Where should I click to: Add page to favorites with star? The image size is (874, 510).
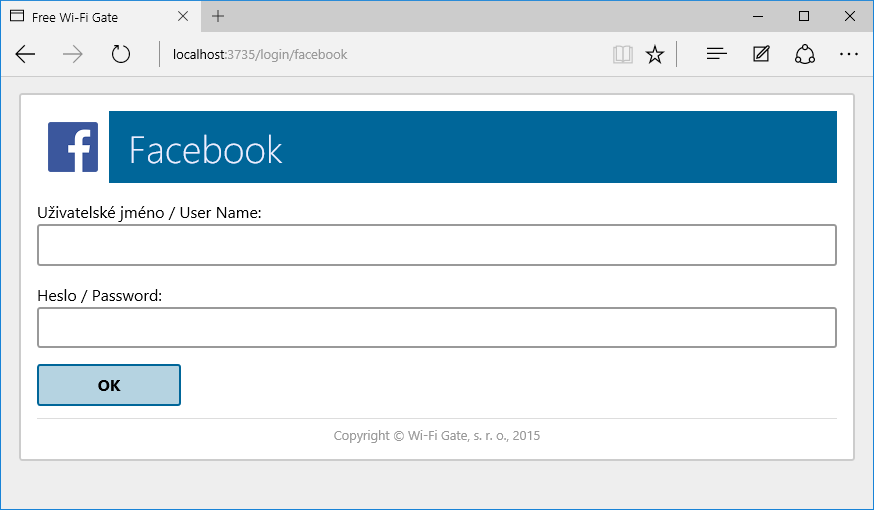coord(655,54)
